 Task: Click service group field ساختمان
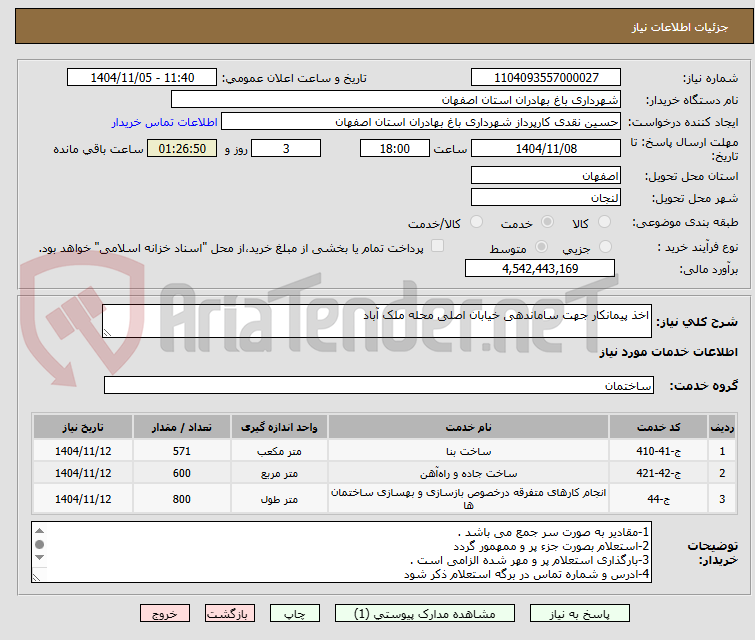click(x=379, y=385)
